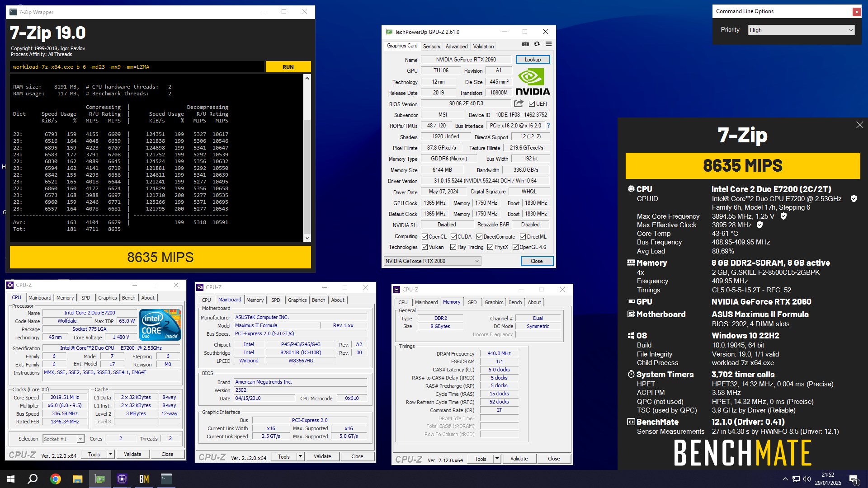Toggle the DirectML checkbox
This screenshot has height=488, width=868.
[523, 237]
